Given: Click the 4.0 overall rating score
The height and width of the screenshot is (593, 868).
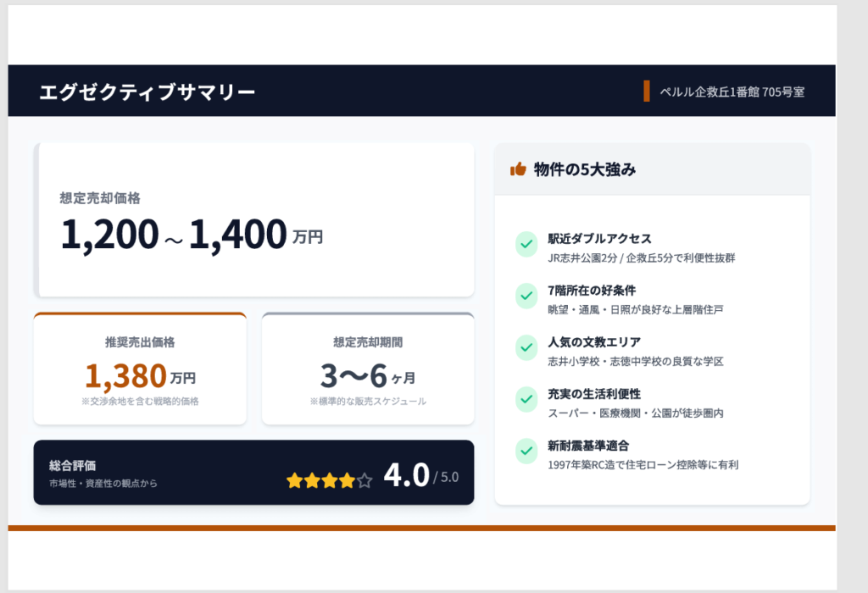Looking at the screenshot, I should point(406,476).
